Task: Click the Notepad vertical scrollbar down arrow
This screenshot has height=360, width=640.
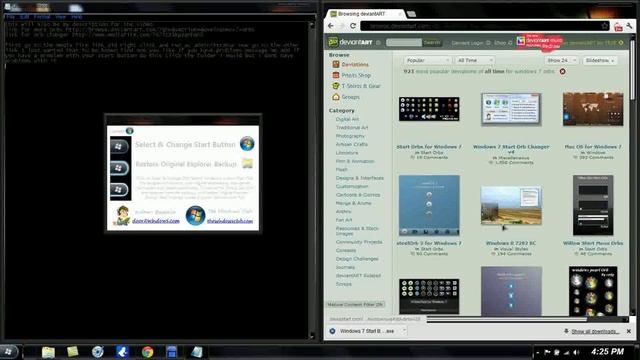Action: (312, 336)
